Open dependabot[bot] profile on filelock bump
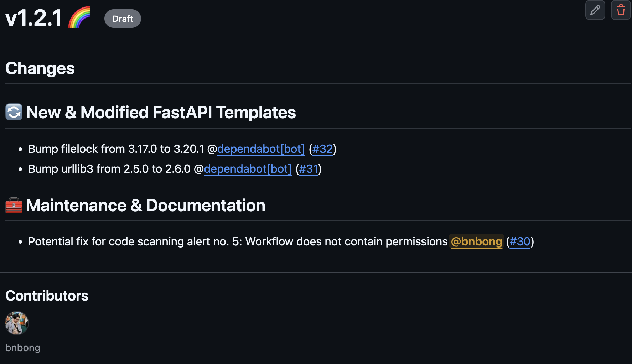This screenshot has width=632, height=364. tap(261, 149)
